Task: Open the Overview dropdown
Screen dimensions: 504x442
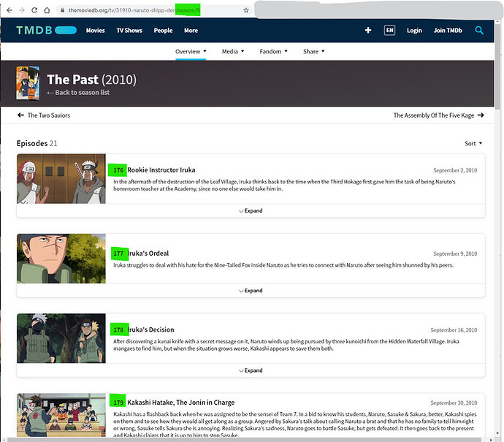Action: tap(191, 51)
